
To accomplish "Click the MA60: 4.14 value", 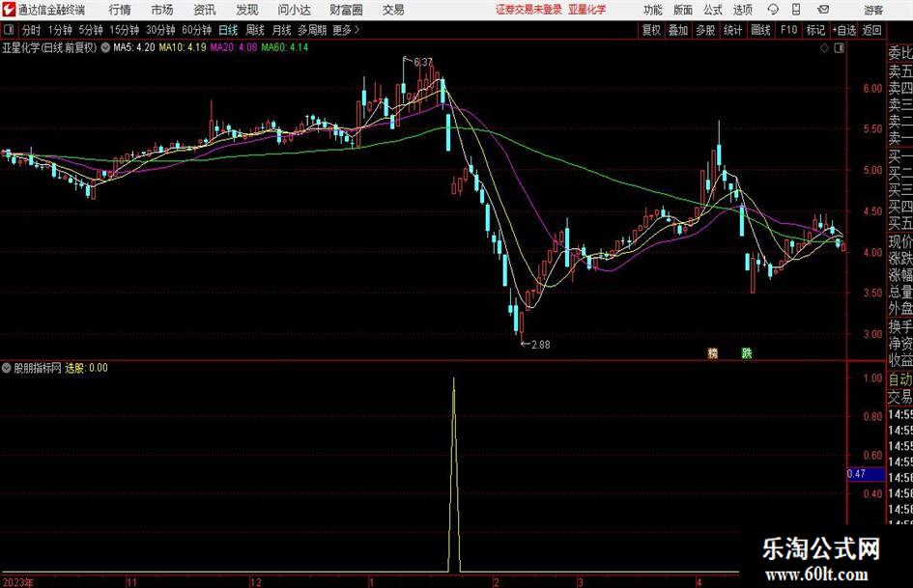I will point(285,47).
